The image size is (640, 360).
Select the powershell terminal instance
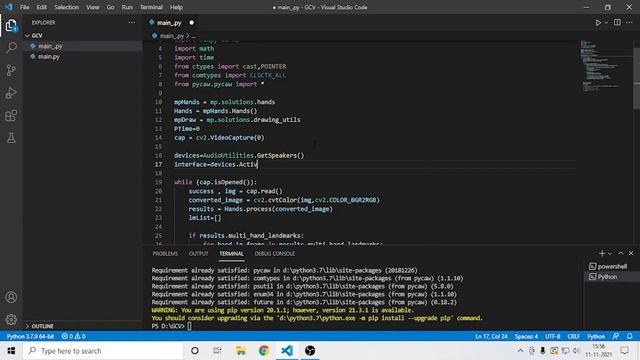[612, 266]
